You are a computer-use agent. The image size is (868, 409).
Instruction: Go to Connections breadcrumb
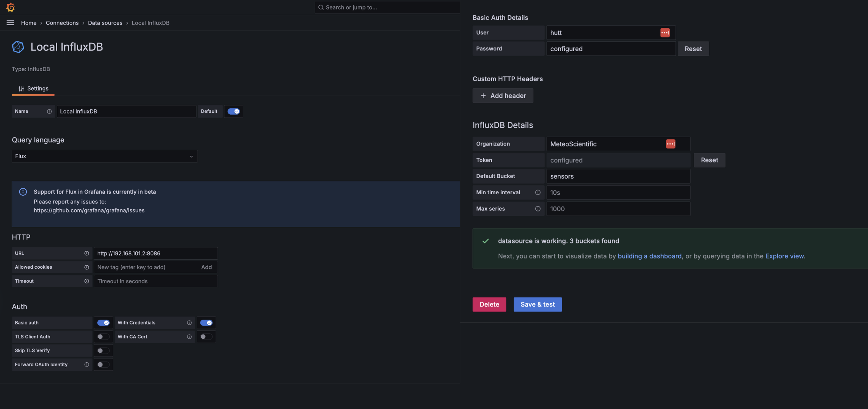point(62,23)
